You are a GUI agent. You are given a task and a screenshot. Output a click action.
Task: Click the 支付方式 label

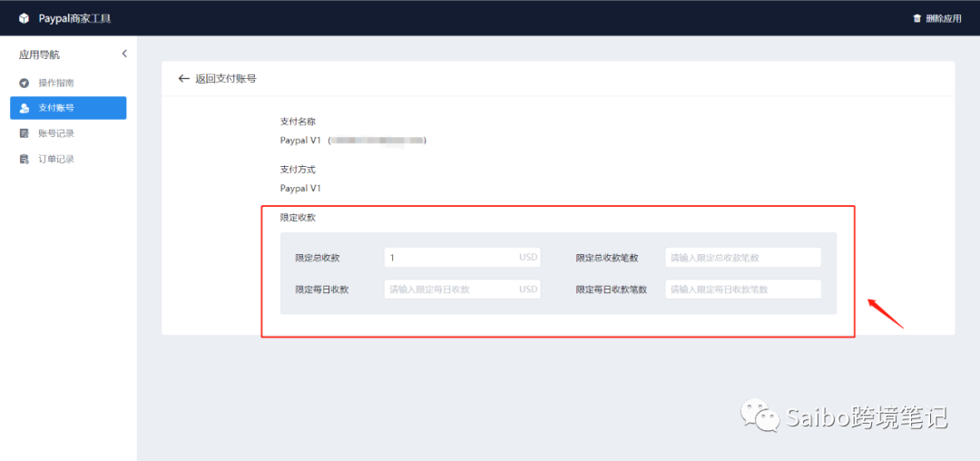tap(298, 170)
